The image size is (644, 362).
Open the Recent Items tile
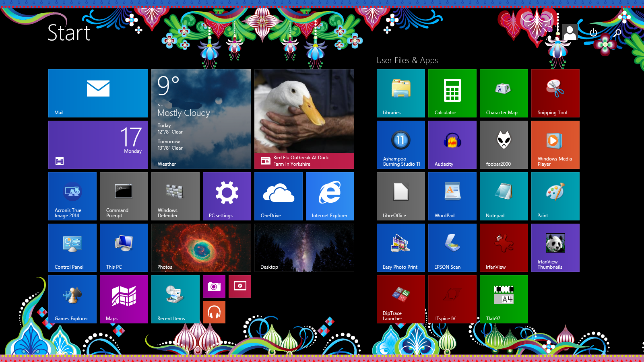pos(175,299)
